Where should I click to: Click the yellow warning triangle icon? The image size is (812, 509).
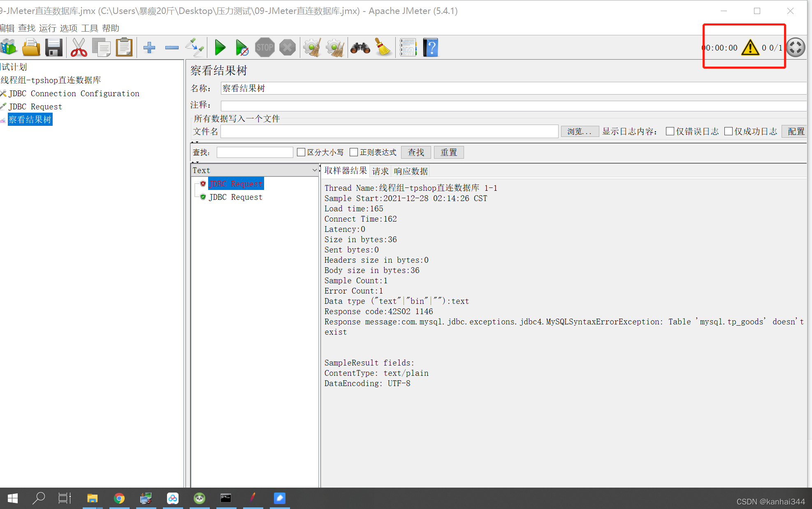(750, 48)
